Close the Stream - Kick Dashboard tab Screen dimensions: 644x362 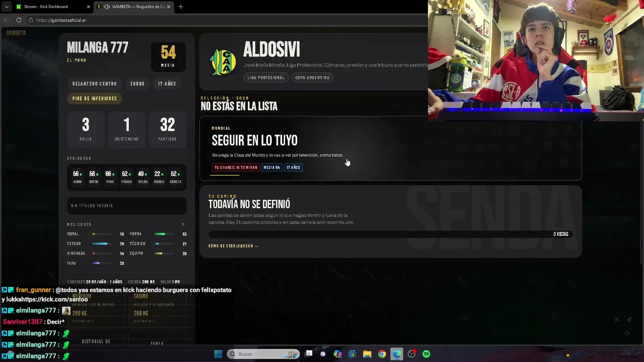(x=89, y=7)
